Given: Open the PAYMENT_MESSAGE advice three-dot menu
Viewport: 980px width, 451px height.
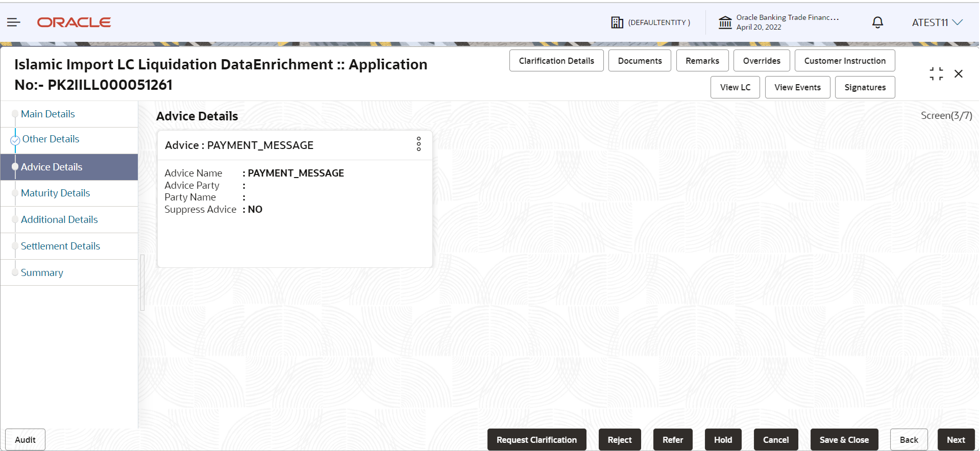Looking at the screenshot, I should (x=419, y=144).
